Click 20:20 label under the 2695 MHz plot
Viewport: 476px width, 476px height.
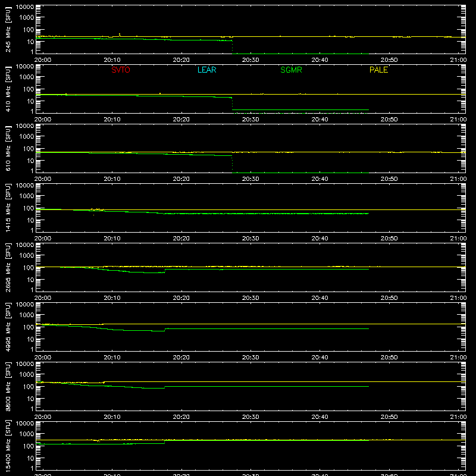point(181,298)
